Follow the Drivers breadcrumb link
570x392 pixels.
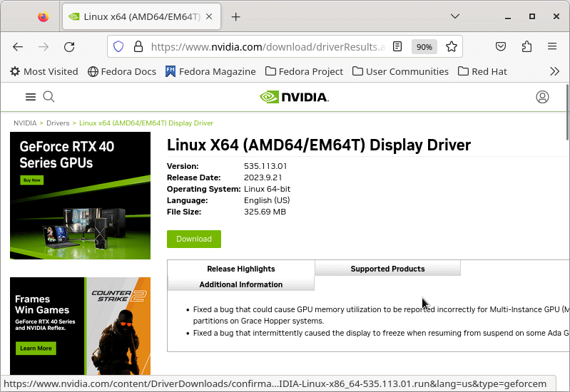(58, 123)
